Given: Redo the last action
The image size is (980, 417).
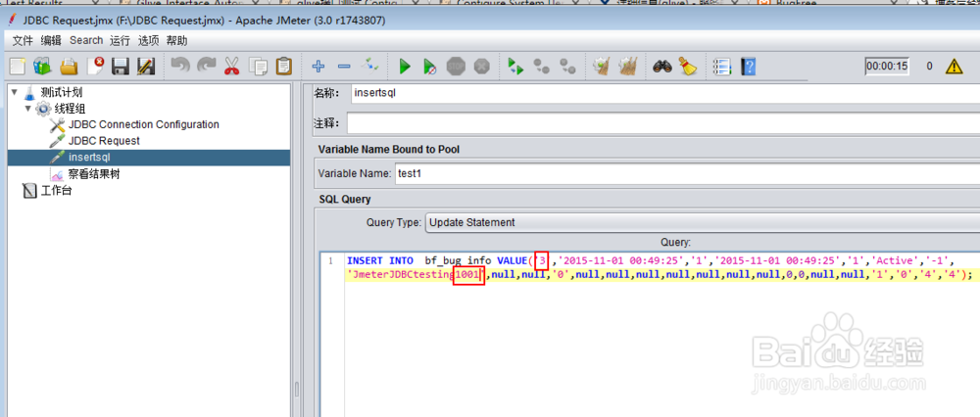Looking at the screenshot, I should pyautogui.click(x=206, y=66).
